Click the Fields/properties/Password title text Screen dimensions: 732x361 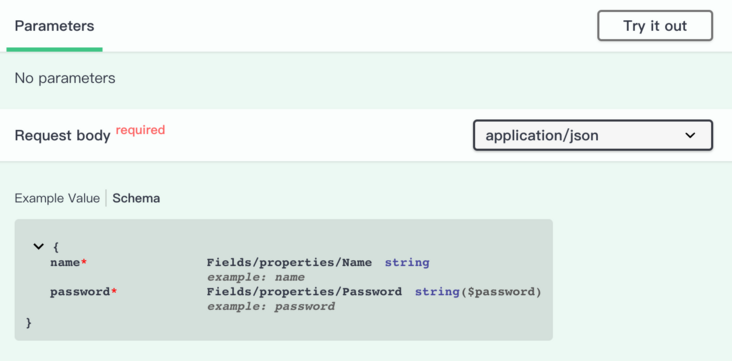tap(304, 292)
